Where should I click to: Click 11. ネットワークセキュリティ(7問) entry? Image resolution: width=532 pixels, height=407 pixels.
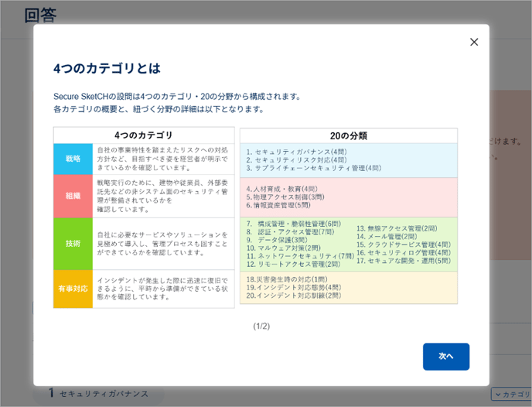coord(301,256)
